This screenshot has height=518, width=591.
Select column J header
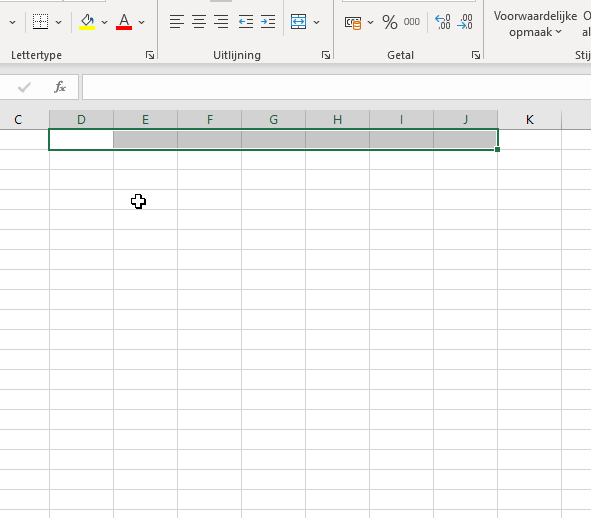pos(465,120)
